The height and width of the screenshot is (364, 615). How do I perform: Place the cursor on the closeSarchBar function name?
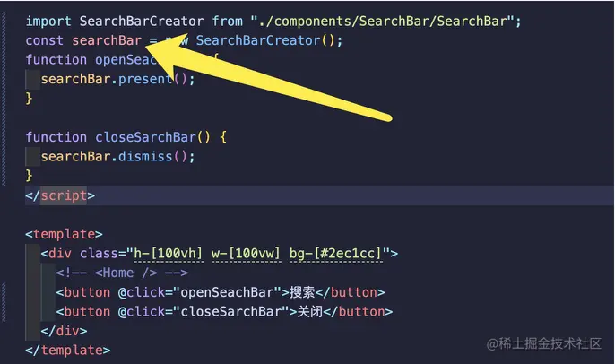[145, 137]
